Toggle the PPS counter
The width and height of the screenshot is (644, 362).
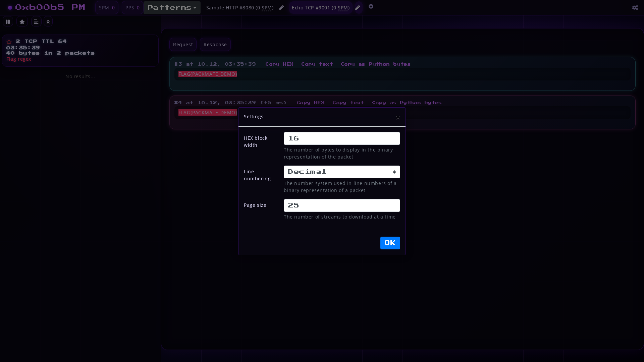pyautogui.click(x=132, y=7)
